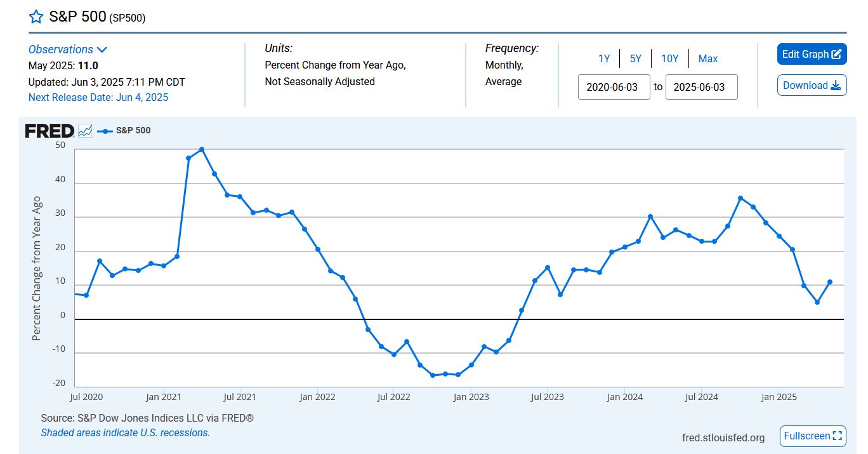Click the FRED logo in chart header
Viewport: 868px width, 454px height.
(49, 131)
